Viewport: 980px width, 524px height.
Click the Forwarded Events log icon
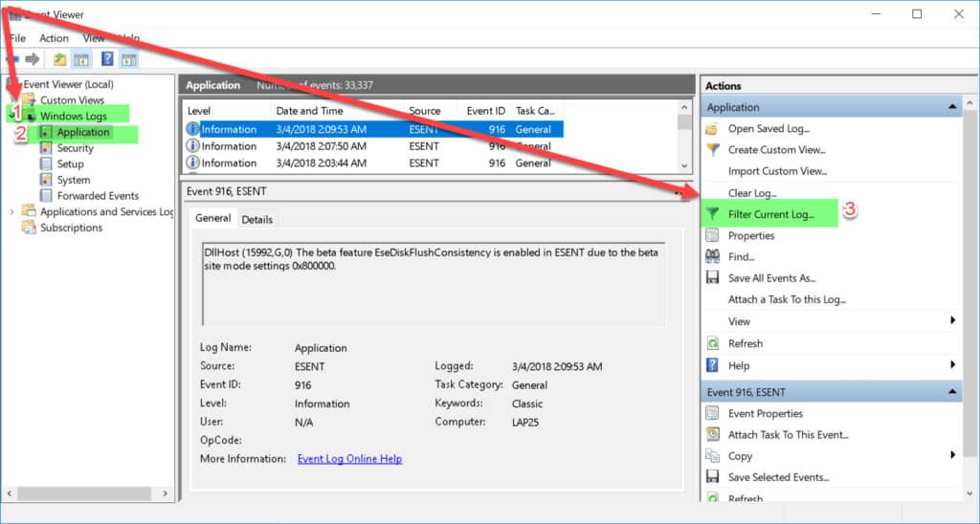click(46, 195)
